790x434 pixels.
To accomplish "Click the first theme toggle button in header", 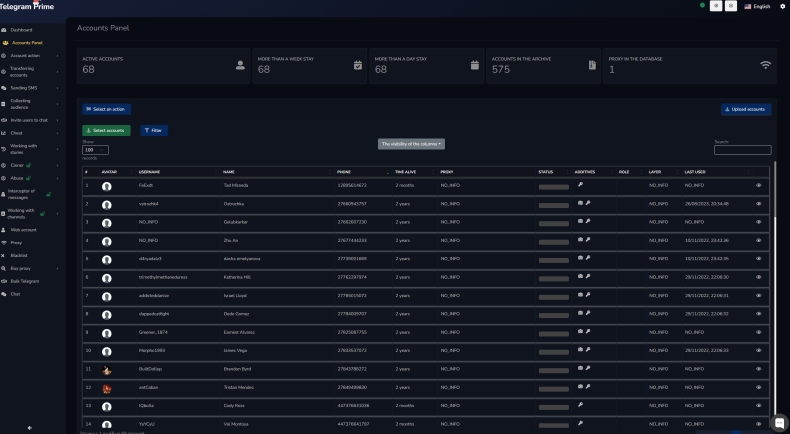I will click(x=716, y=6).
